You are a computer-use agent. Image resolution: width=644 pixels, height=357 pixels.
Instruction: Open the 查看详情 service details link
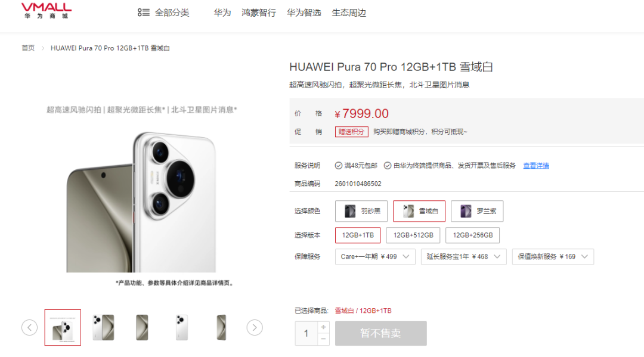tap(536, 165)
